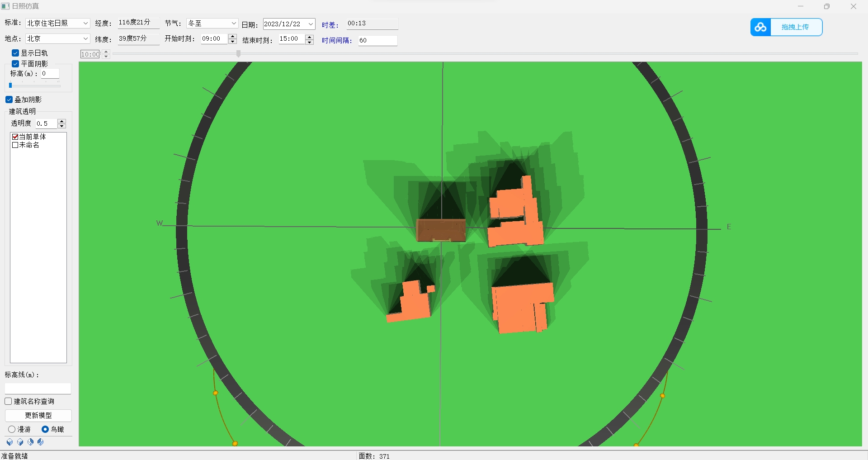This screenshot has width=868, height=460.
Task: Click the 日照仿真 window title icon
Action: click(x=5, y=6)
